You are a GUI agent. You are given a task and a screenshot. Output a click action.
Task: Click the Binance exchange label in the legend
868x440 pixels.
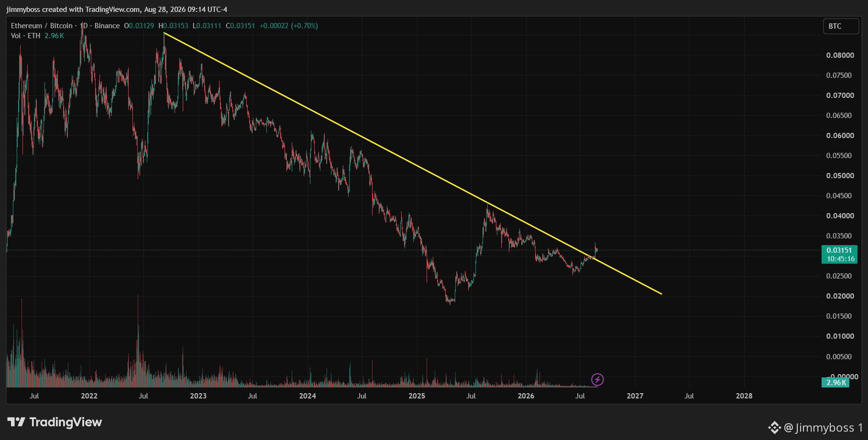coord(107,26)
